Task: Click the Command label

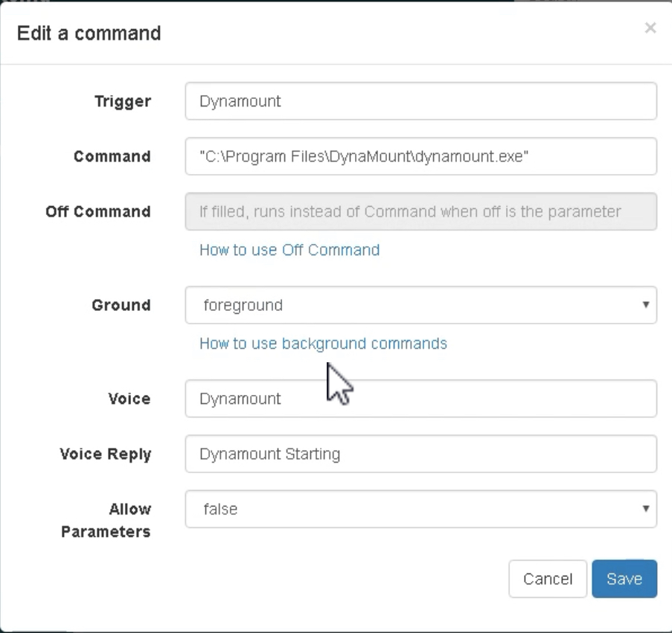Action: tap(112, 156)
